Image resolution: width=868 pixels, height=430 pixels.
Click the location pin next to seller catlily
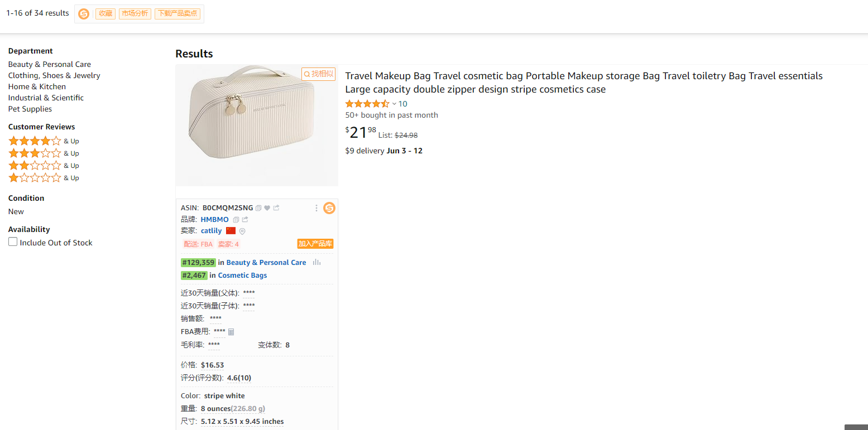tap(242, 231)
